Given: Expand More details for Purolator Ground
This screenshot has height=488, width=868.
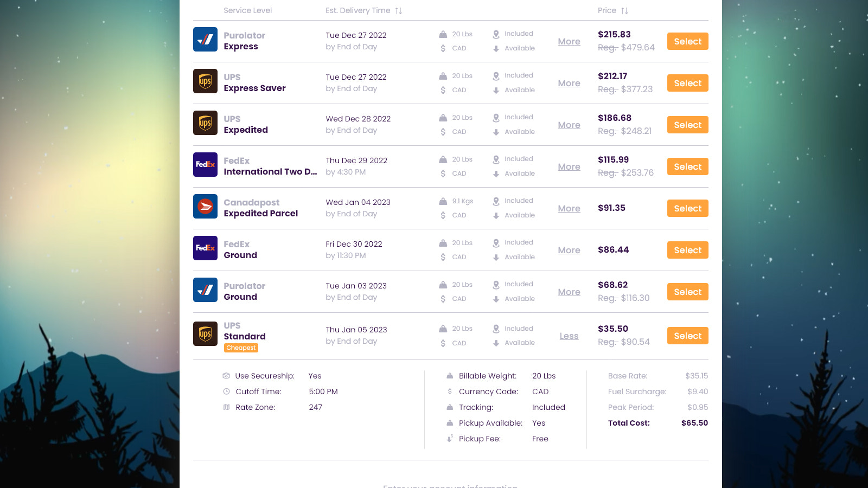Looking at the screenshot, I should click(x=569, y=292).
